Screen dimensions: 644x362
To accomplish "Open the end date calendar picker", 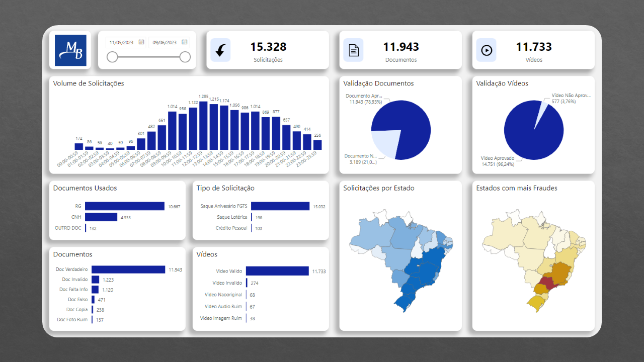I will click(x=184, y=42).
